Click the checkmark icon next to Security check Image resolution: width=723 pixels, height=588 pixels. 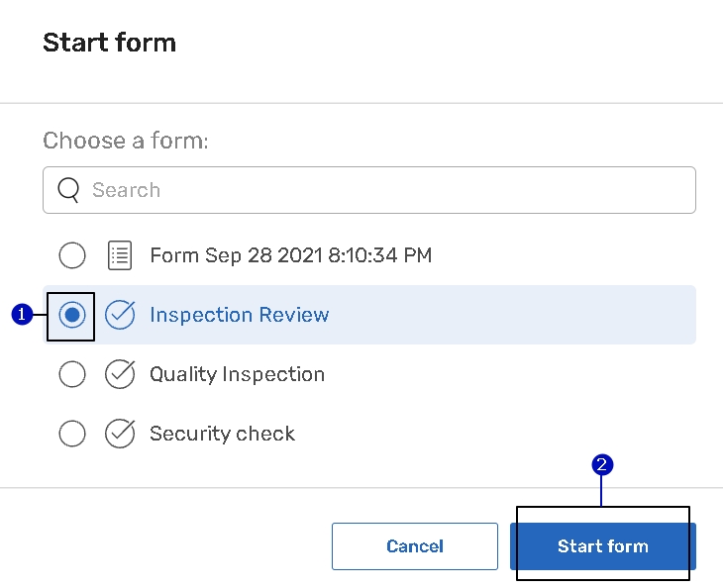pos(120,434)
